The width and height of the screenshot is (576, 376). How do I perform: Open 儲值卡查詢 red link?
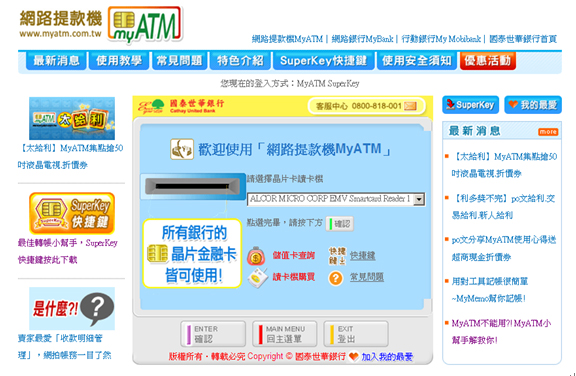point(294,256)
